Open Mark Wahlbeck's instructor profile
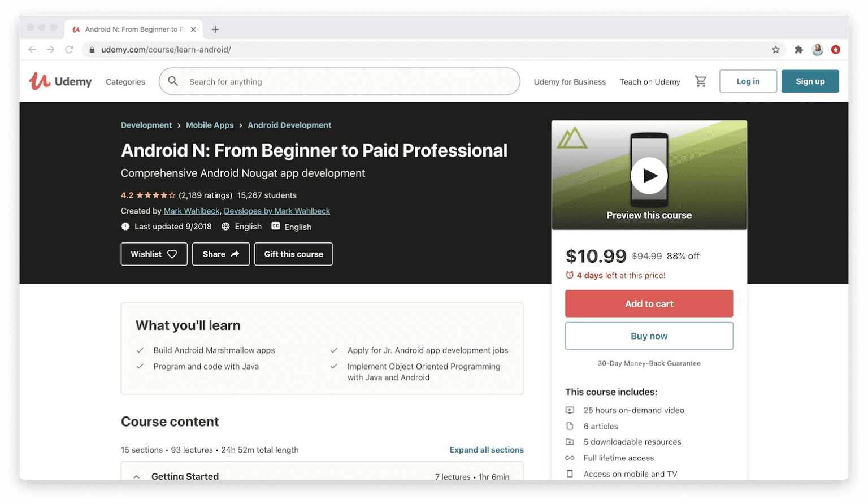Screen dimensions: 868x504 pos(192,210)
